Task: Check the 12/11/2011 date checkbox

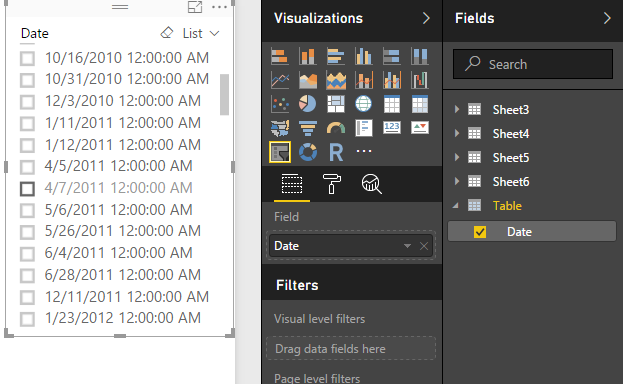Action: pos(27,297)
